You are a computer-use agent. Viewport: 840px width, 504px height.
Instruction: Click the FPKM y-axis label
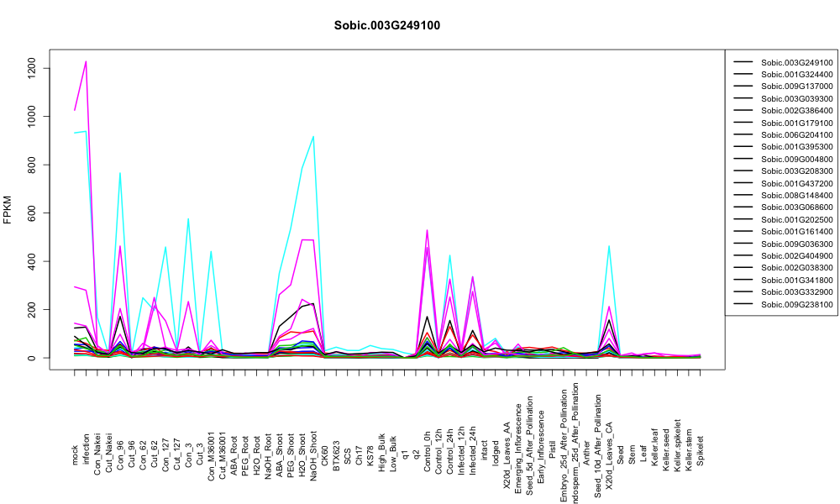coord(8,209)
